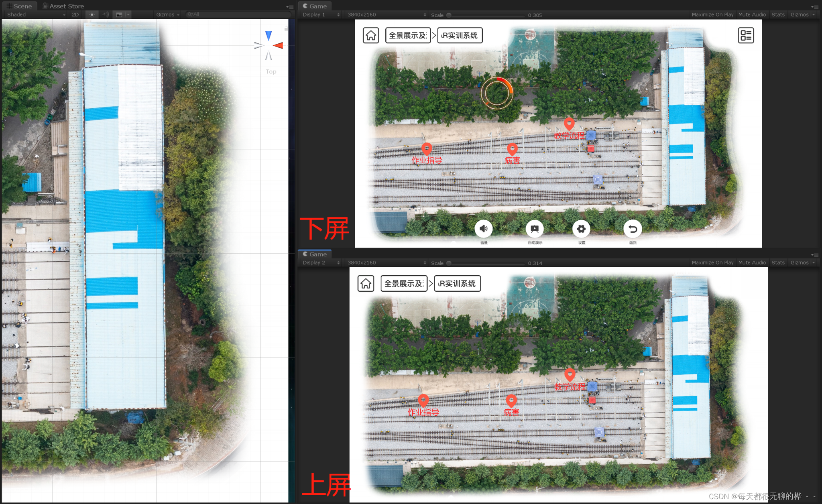Click the 作业指导 map pin in Display 1
Screen dimensions: 822x504
[427, 148]
